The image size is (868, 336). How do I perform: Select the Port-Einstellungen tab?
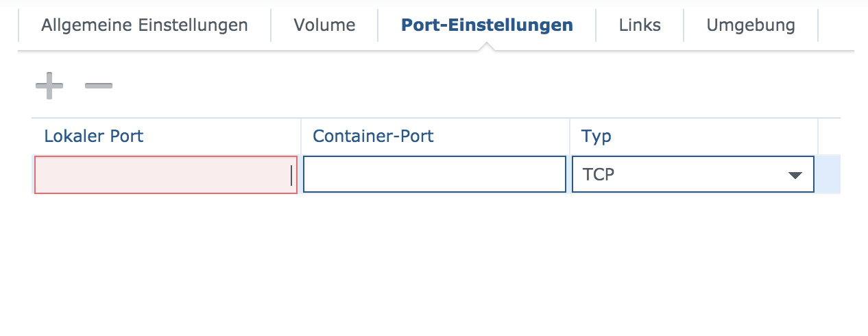coord(487,25)
